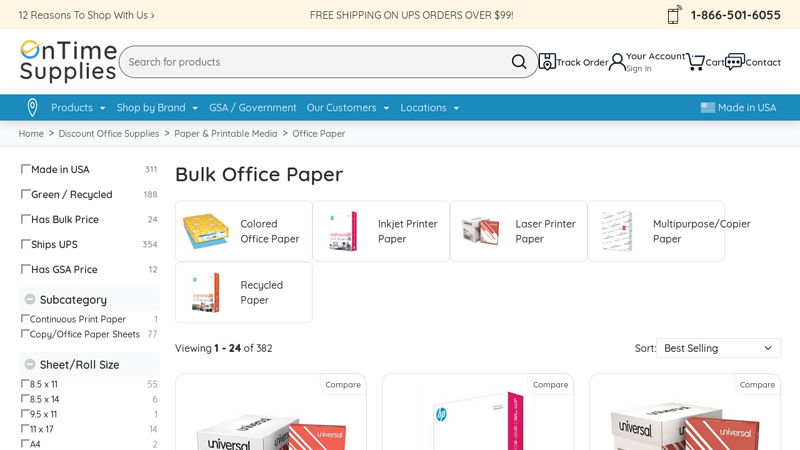Image resolution: width=800 pixels, height=450 pixels.
Task: Collapse Sheet/Roll Size minus icon
Action: pos(30,364)
